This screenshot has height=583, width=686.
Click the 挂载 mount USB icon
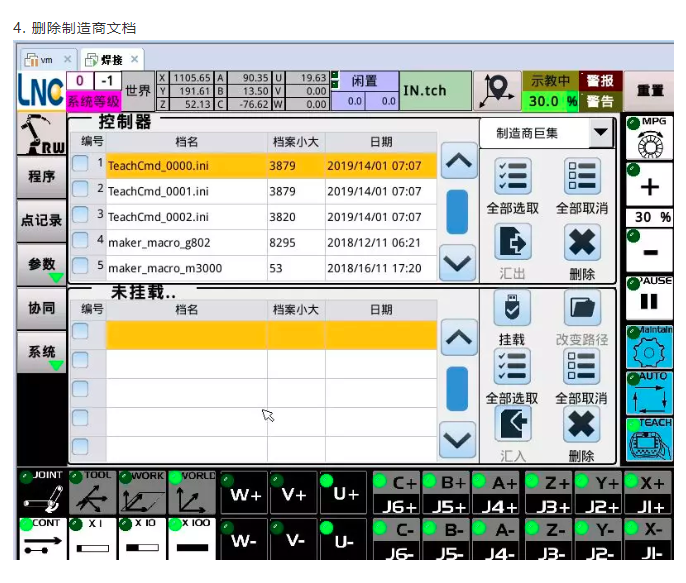pos(512,310)
